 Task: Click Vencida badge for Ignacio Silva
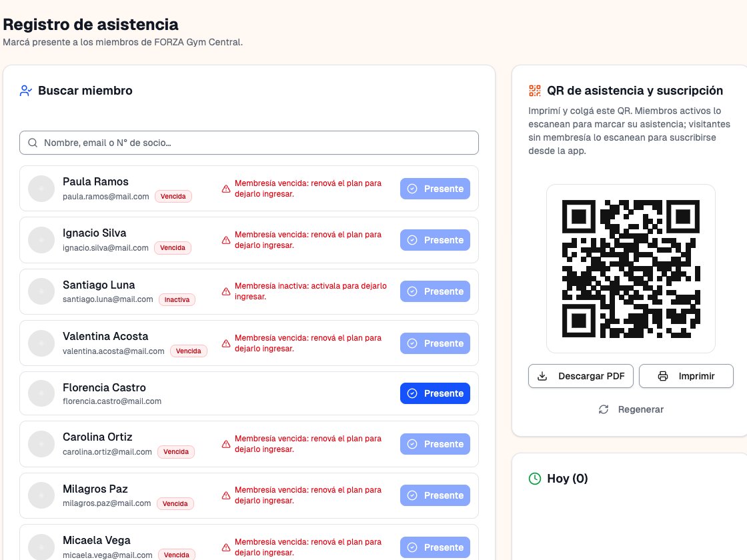tap(173, 247)
